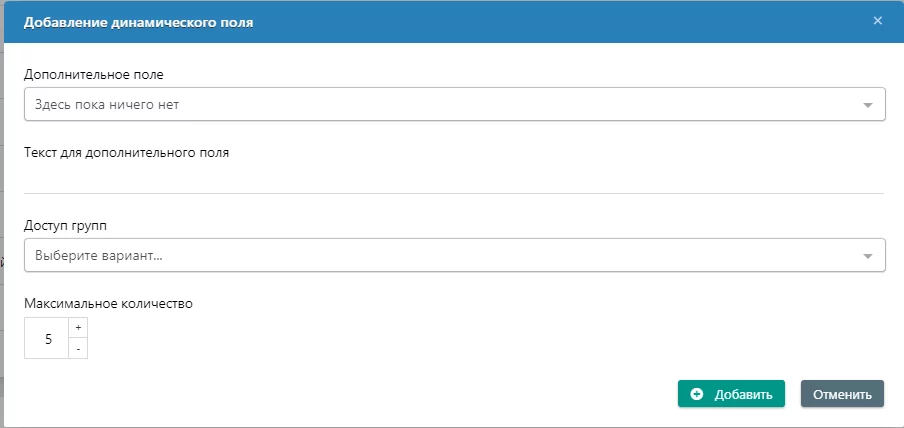The width and height of the screenshot is (904, 428).
Task: Click arrow of 'Здесь пока ничего нет' dropdown
Action: point(868,105)
